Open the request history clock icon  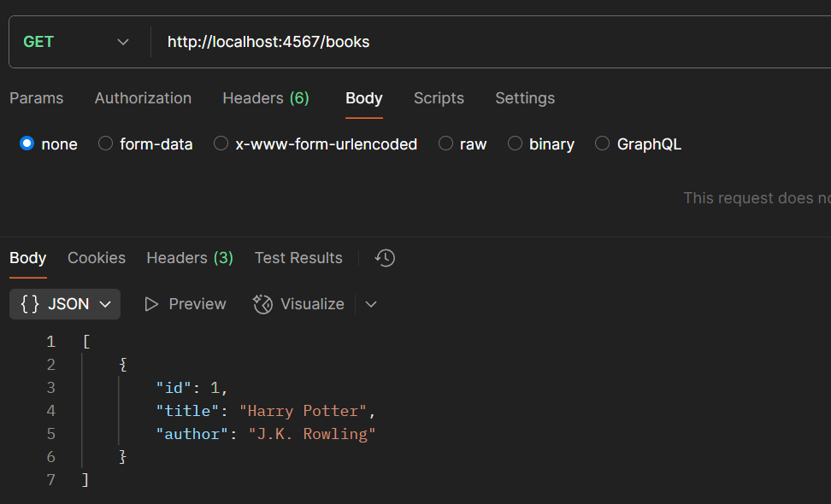click(x=384, y=257)
